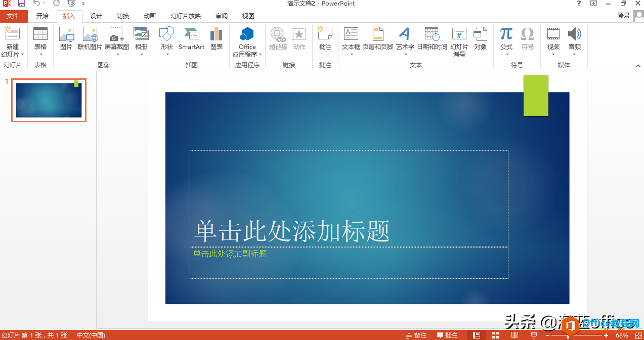Switch to the 设计 ribbon tab
This screenshot has width=644, height=340.
[95, 16]
